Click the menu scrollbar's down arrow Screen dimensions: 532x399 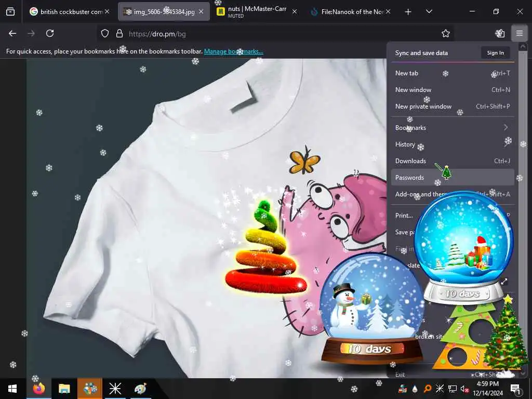click(523, 373)
